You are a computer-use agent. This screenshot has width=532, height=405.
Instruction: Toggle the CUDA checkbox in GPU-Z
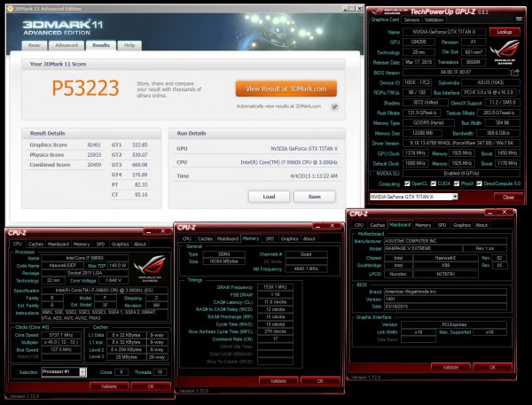pyautogui.click(x=434, y=183)
